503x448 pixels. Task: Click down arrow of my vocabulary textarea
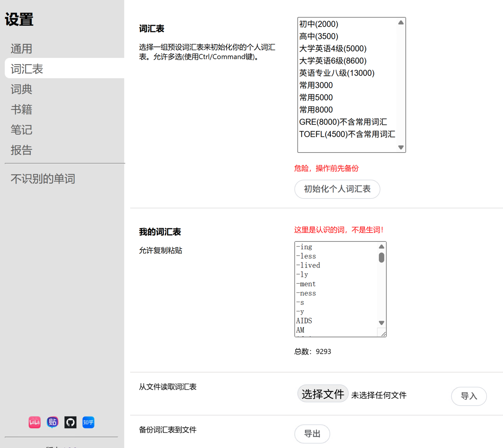pos(382,323)
